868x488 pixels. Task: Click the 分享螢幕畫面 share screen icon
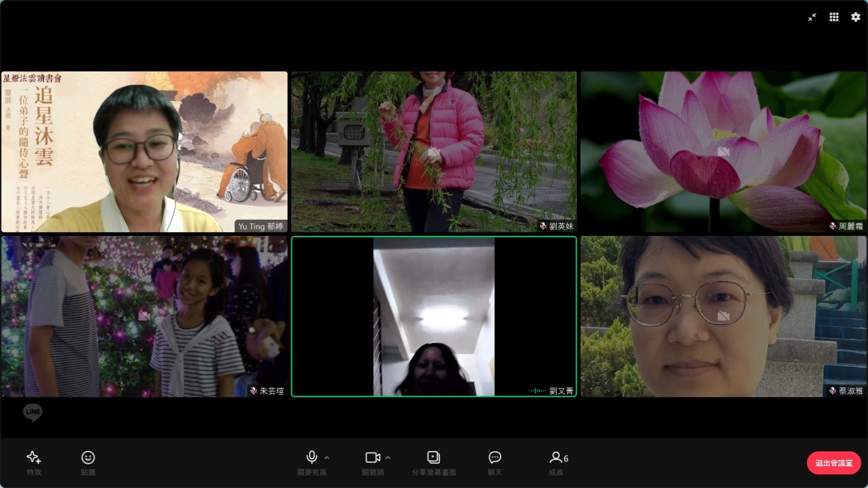pos(433,458)
